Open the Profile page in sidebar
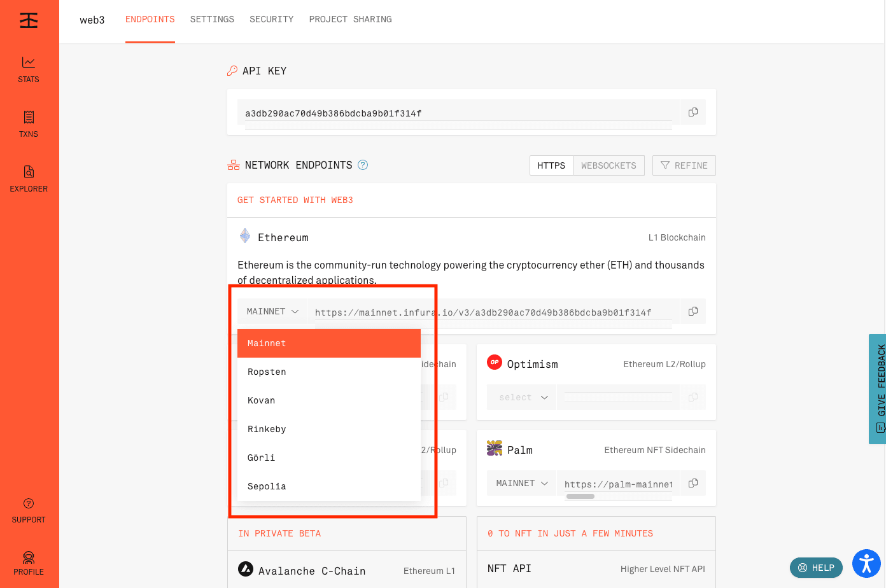This screenshot has height=588, width=886. click(x=29, y=563)
